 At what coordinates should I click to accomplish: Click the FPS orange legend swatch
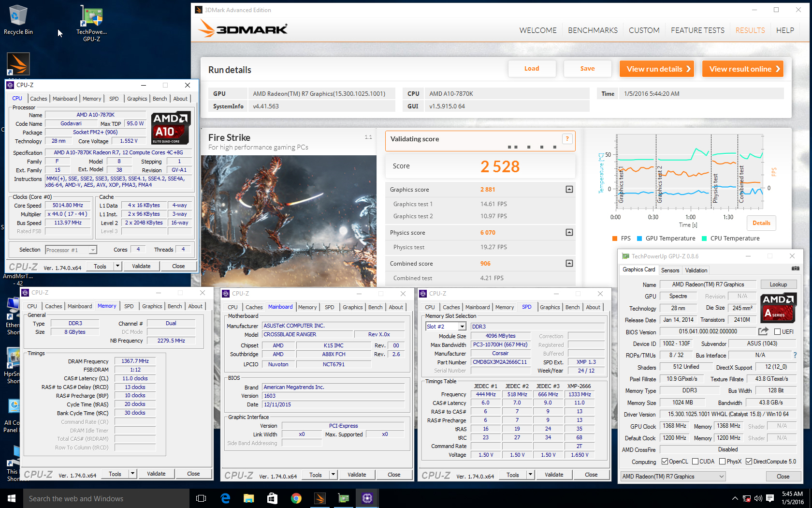pyautogui.click(x=615, y=239)
